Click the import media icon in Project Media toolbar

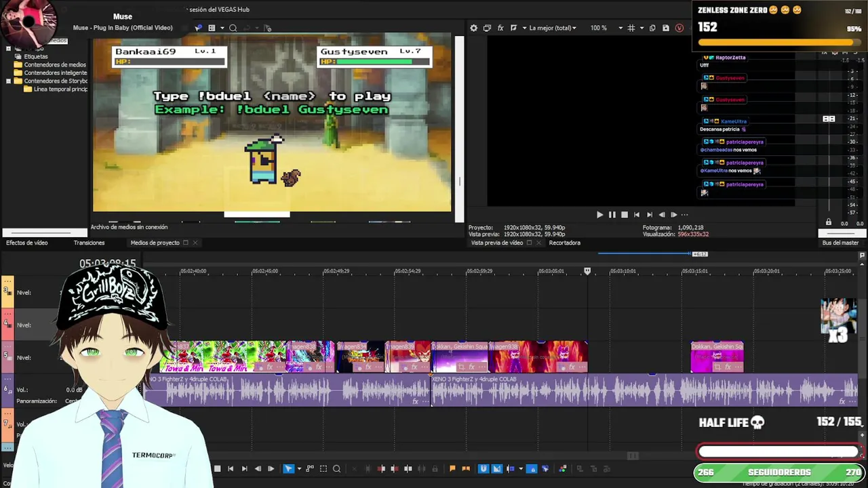[198, 28]
